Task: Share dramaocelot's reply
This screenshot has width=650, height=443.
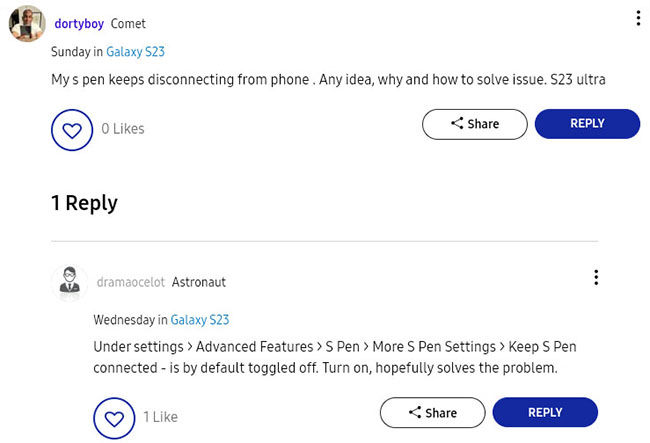Action: (x=432, y=412)
